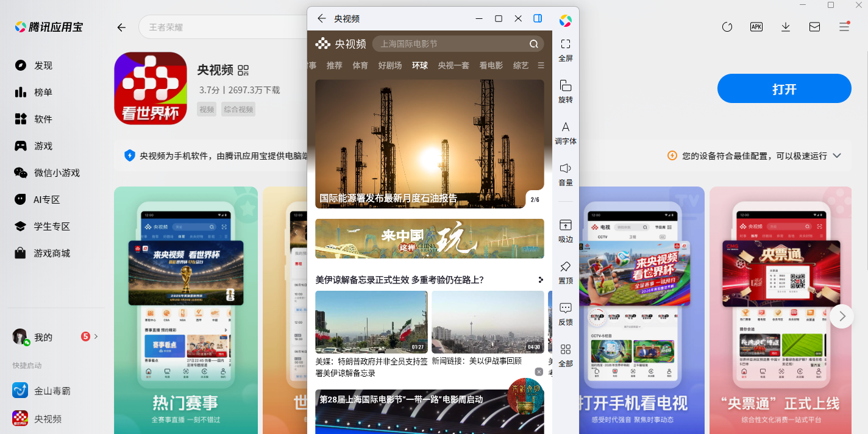Open the APK install icon
Image resolution: width=868 pixels, height=434 pixels.
pos(756,27)
